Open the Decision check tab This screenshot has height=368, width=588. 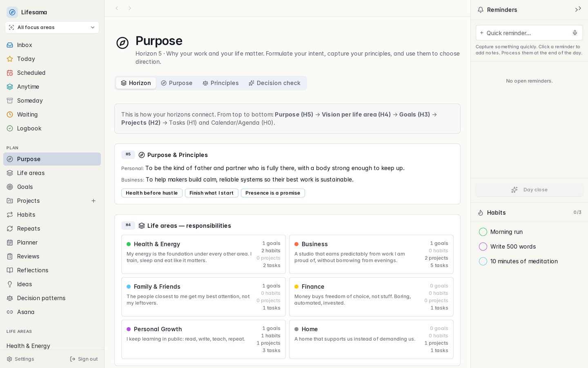274,83
